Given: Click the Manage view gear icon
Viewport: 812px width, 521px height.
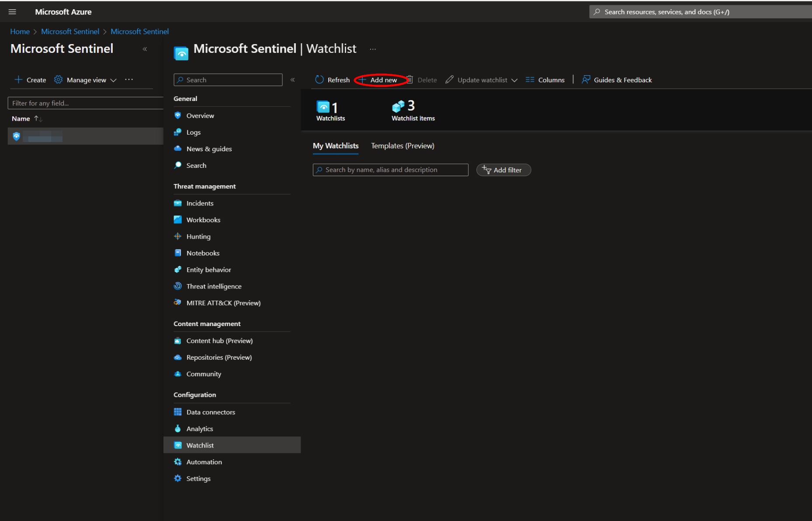Looking at the screenshot, I should point(58,80).
